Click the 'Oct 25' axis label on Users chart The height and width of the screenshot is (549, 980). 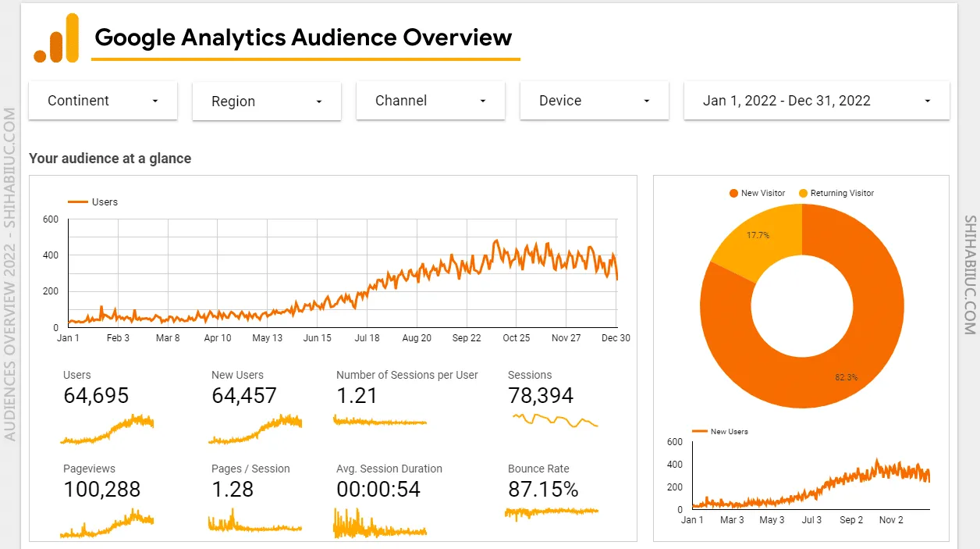point(517,338)
